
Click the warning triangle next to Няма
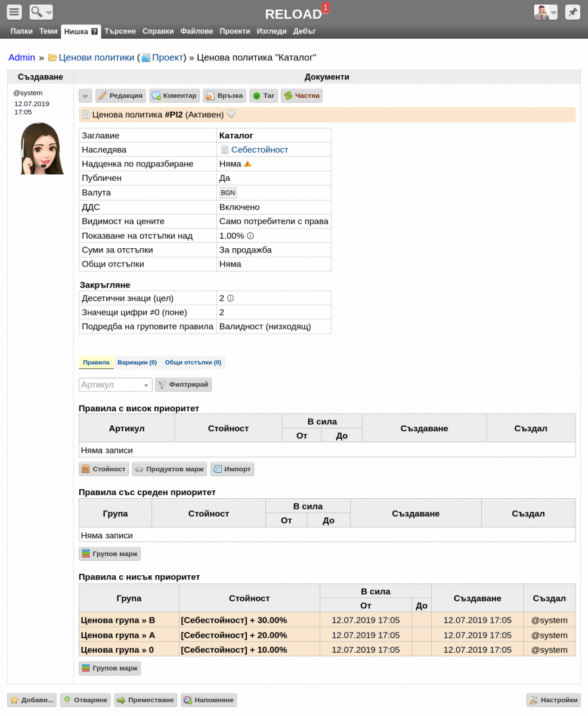(x=247, y=163)
